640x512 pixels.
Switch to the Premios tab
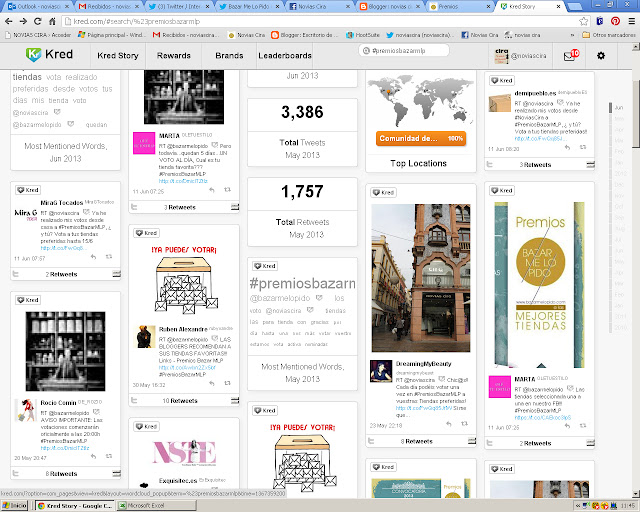point(460,7)
